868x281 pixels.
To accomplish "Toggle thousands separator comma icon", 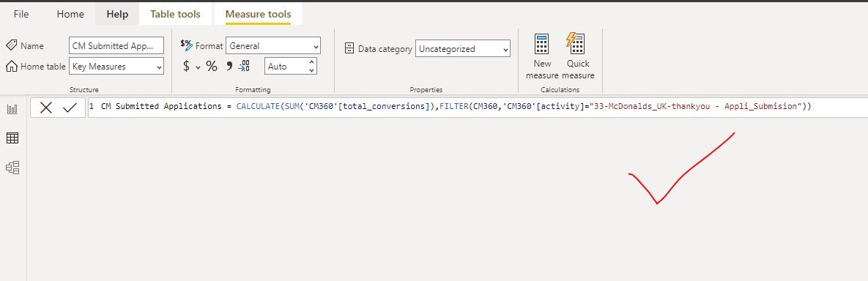I will 229,67.
